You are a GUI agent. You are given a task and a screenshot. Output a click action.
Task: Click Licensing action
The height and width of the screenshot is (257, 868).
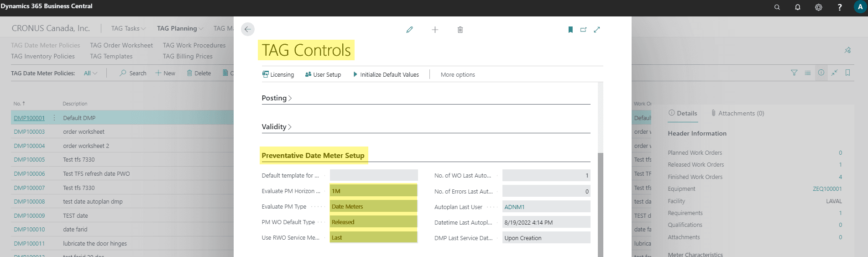click(x=278, y=74)
